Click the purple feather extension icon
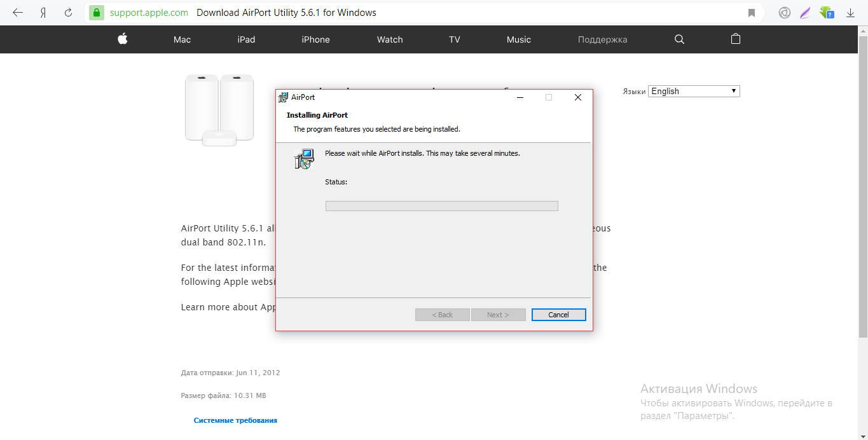 (805, 13)
